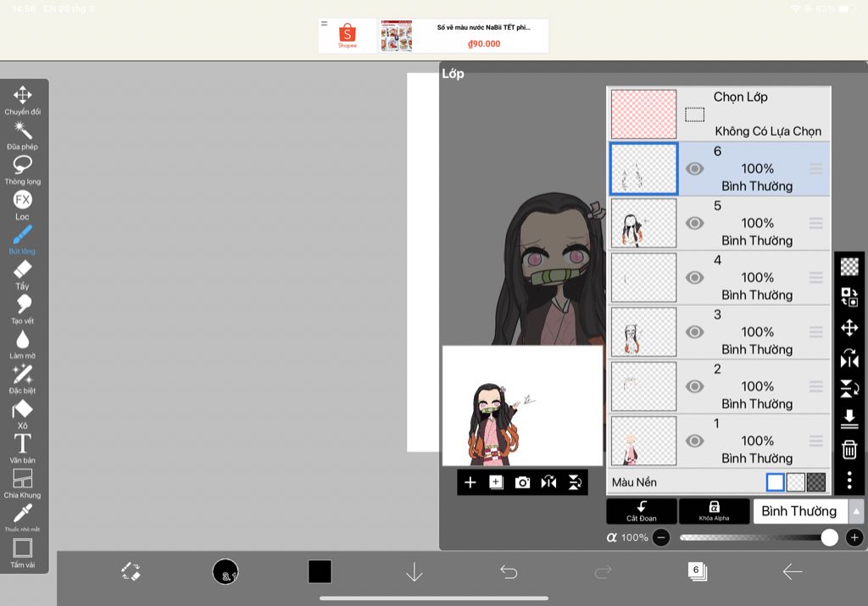
Task: Open the FX Lọc filter tool
Action: 22,205
